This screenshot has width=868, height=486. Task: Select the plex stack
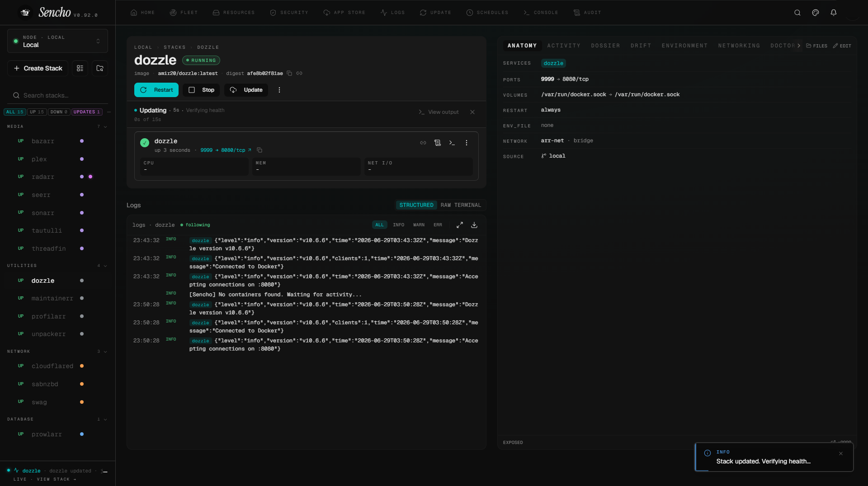coord(39,159)
